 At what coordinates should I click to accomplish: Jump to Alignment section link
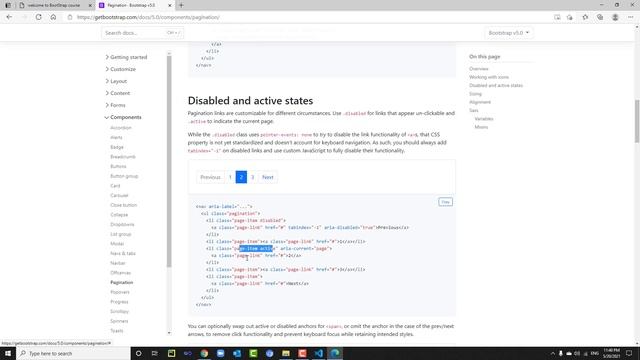480,102
